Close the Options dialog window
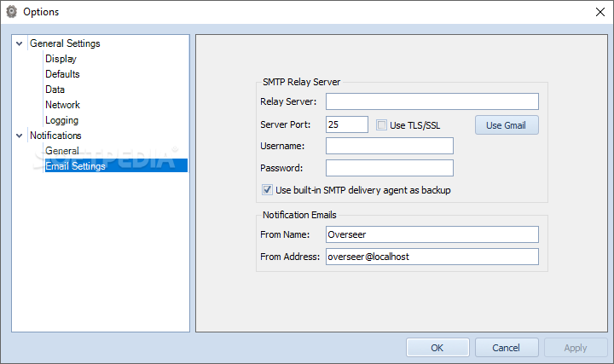This screenshot has height=364, width=614. point(600,12)
